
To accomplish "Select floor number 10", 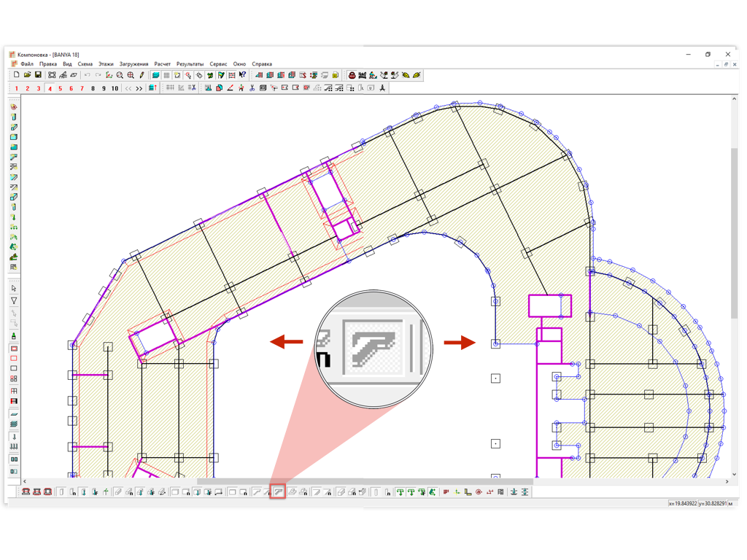I will click(115, 88).
